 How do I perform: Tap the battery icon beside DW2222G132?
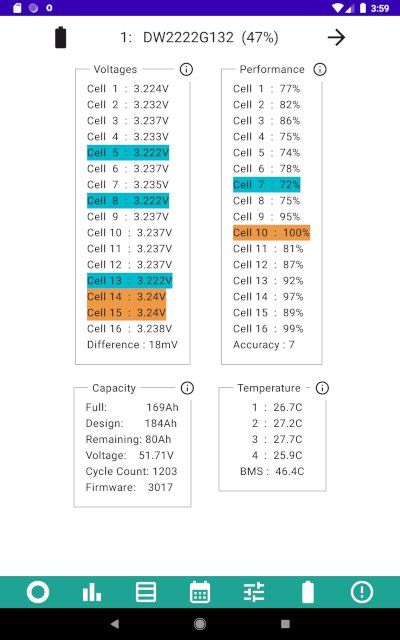(60, 38)
